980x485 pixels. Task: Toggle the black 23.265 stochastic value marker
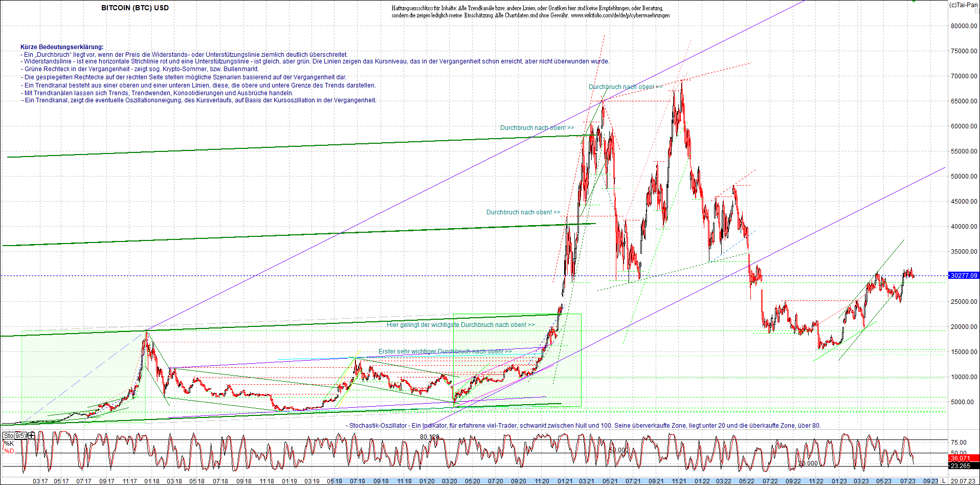tap(961, 466)
